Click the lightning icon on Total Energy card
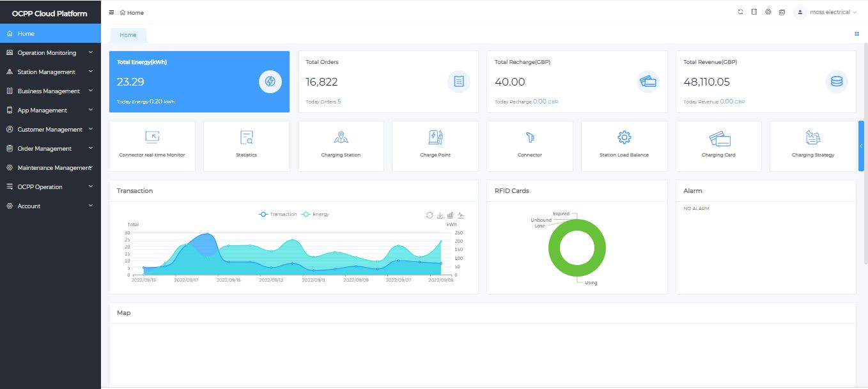The image size is (868, 389). 270,82
